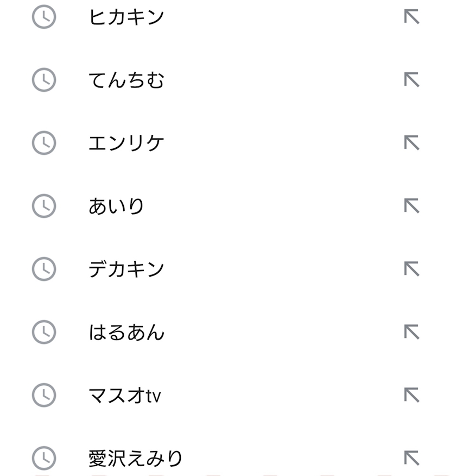Screen dimensions: 456x476
Task: Pick the デカキン search history entry
Action: coord(126,270)
